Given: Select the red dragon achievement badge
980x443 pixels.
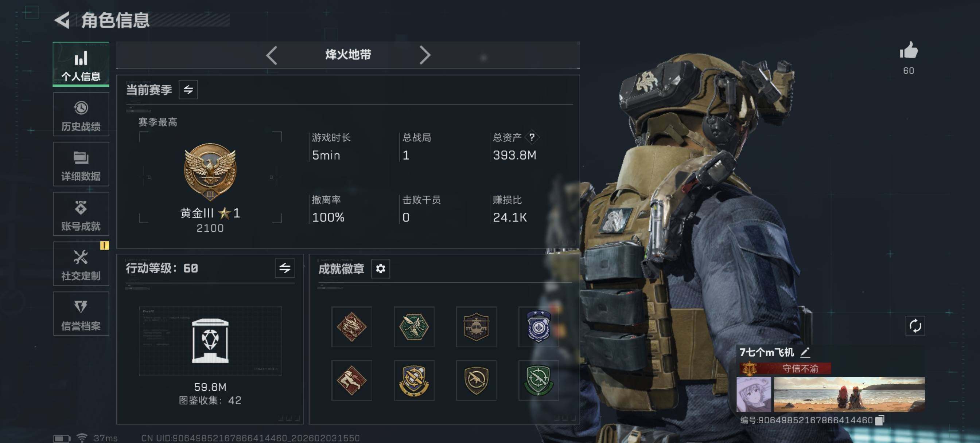Looking at the screenshot, I should pos(351,327).
